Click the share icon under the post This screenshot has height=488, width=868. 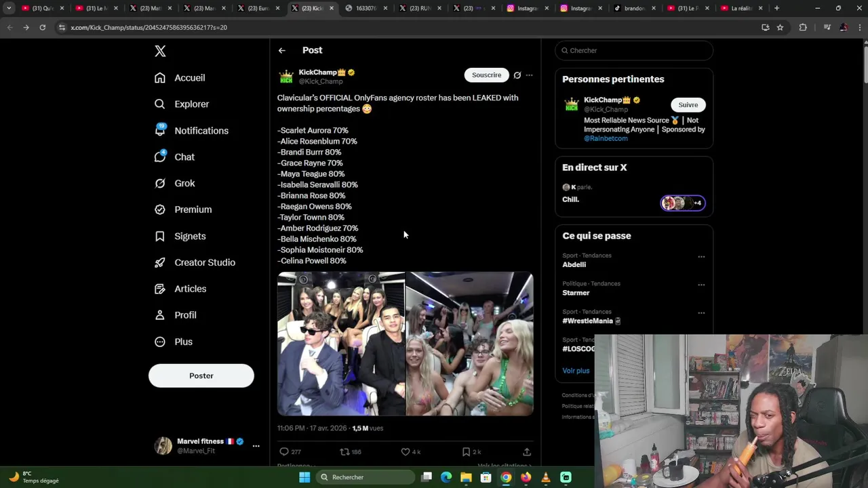527,451
